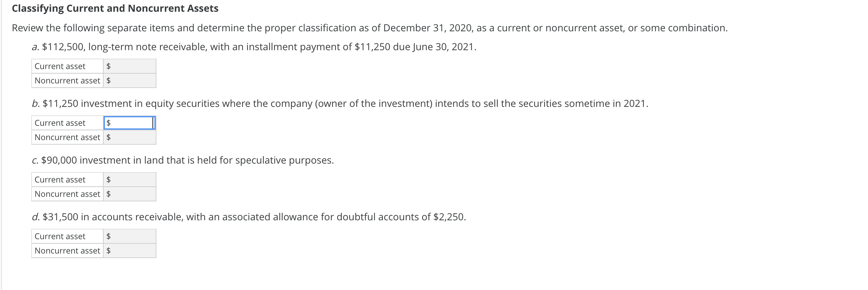Viewport: 868px width, 290px height.
Task: Click the item a long-term note receivable text
Action: tap(254, 47)
